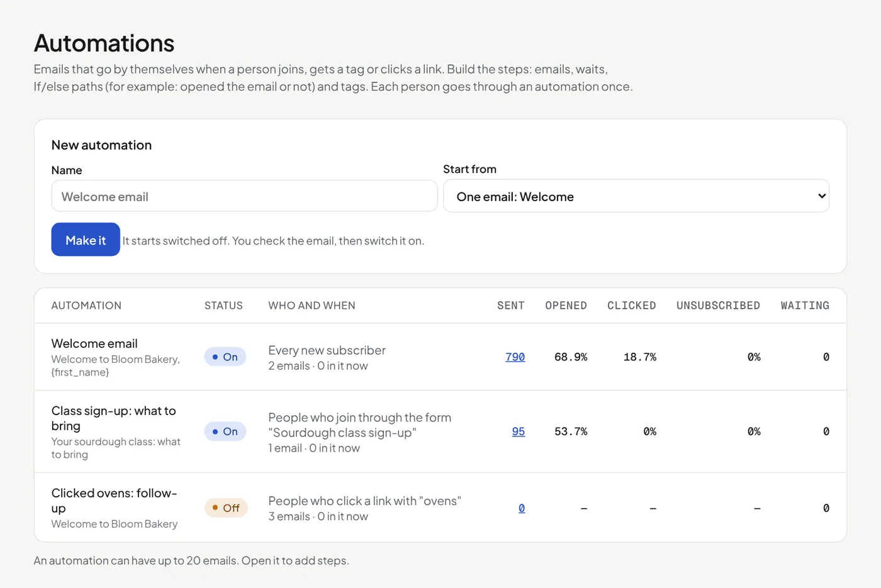881x588 pixels.
Task: Click the 18.7% clicked value
Action: (640, 357)
